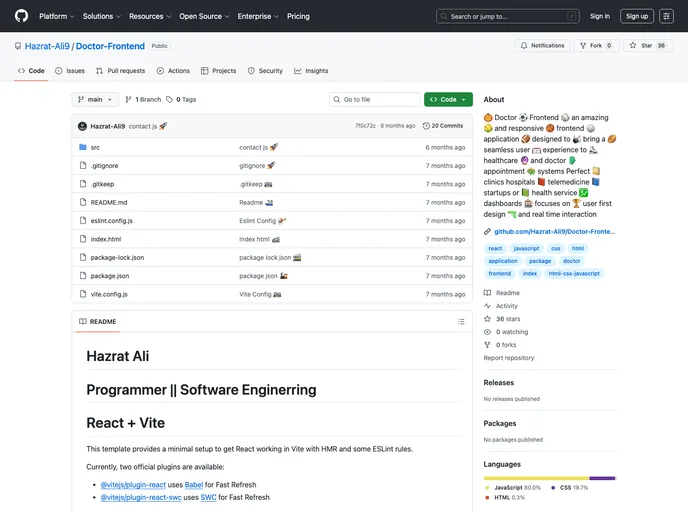Open the Insights tab

click(311, 71)
